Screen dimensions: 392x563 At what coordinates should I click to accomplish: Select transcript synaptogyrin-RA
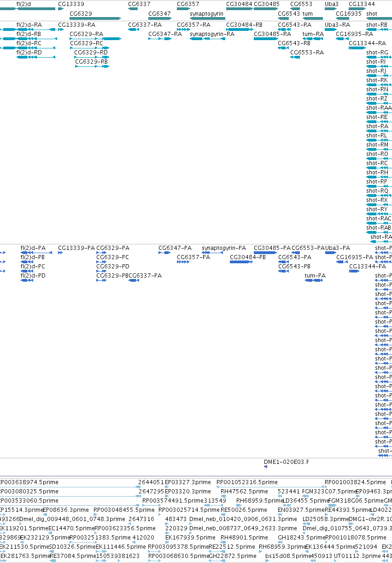point(212,34)
